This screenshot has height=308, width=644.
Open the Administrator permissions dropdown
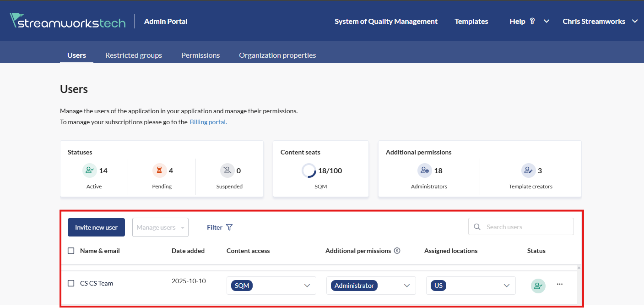click(406, 286)
